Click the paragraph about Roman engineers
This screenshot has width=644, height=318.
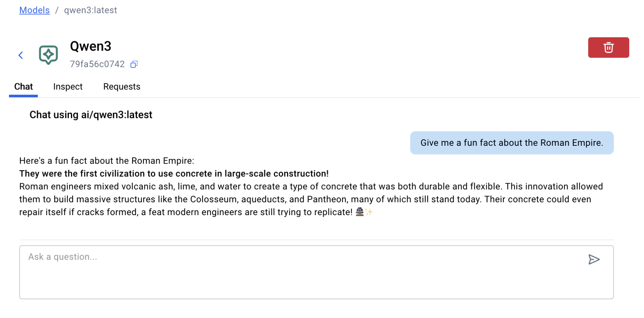(309, 199)
